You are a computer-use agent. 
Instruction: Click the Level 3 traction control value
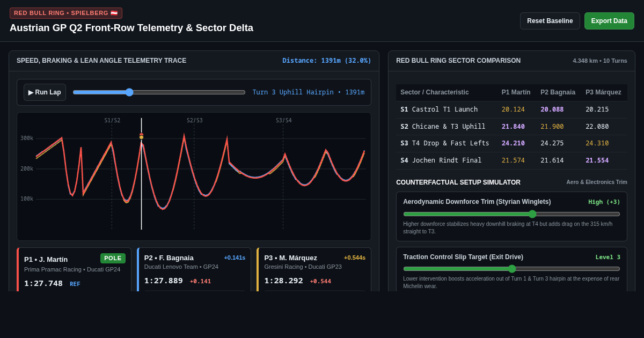tap(608, 257)
